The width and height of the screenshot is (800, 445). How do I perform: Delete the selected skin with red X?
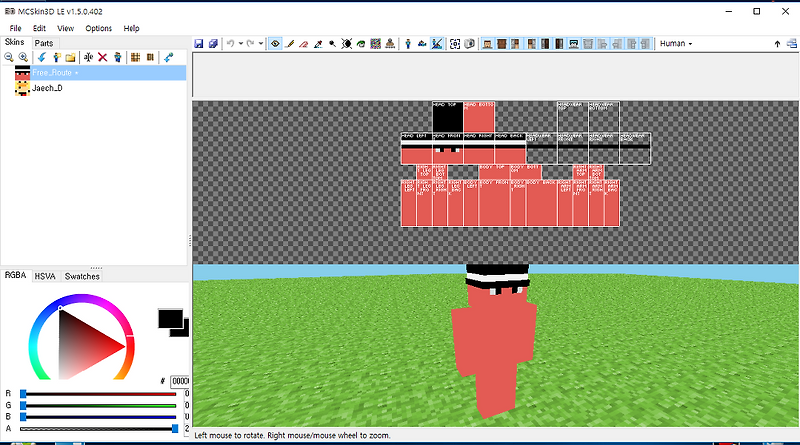(103, 57)
